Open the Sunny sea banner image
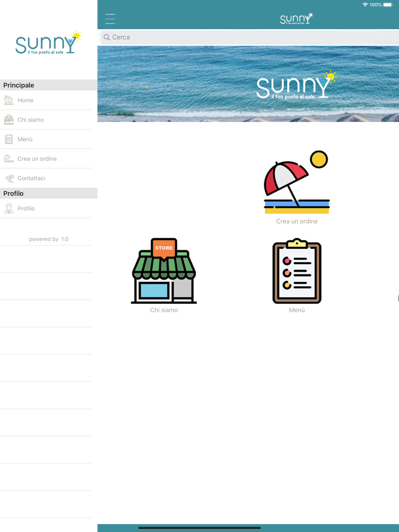Viewport: 399px width, 532px height. click(248, 84)
